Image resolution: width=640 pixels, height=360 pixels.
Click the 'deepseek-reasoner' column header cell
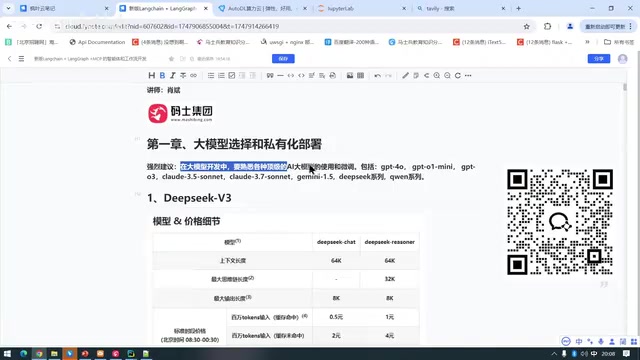click(389, 242)
